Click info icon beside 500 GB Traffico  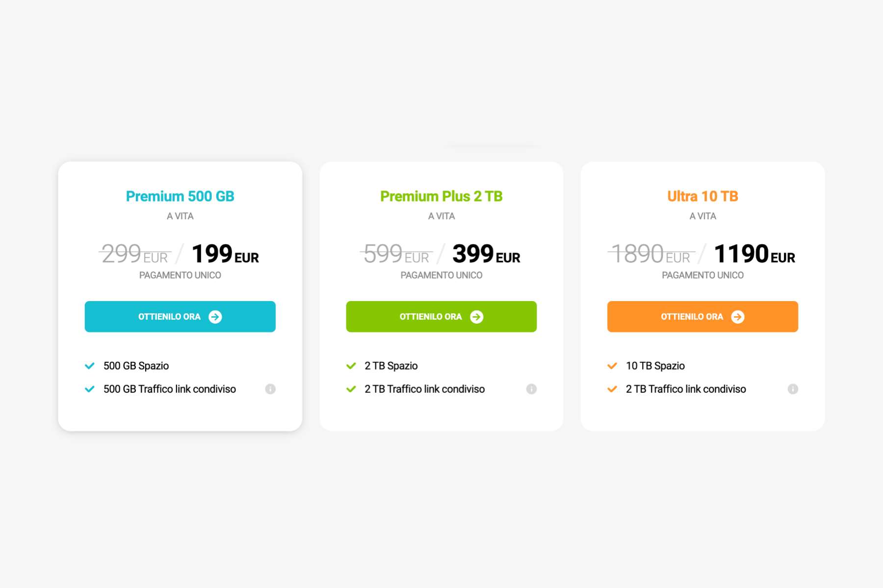coord(270,389)
